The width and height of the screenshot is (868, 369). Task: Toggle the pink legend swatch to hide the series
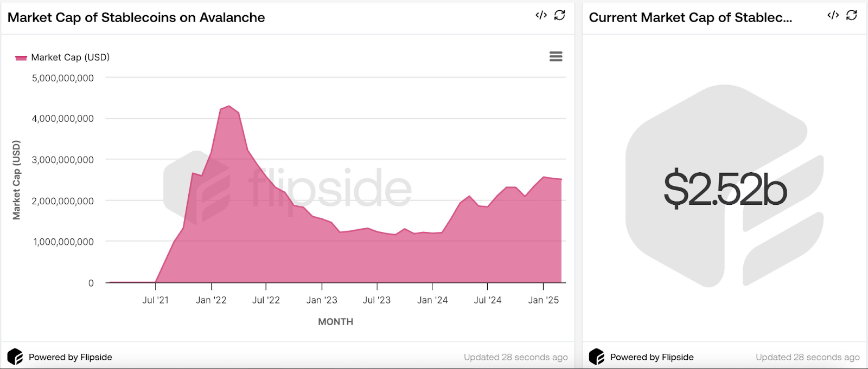click(x=22, y=57)
